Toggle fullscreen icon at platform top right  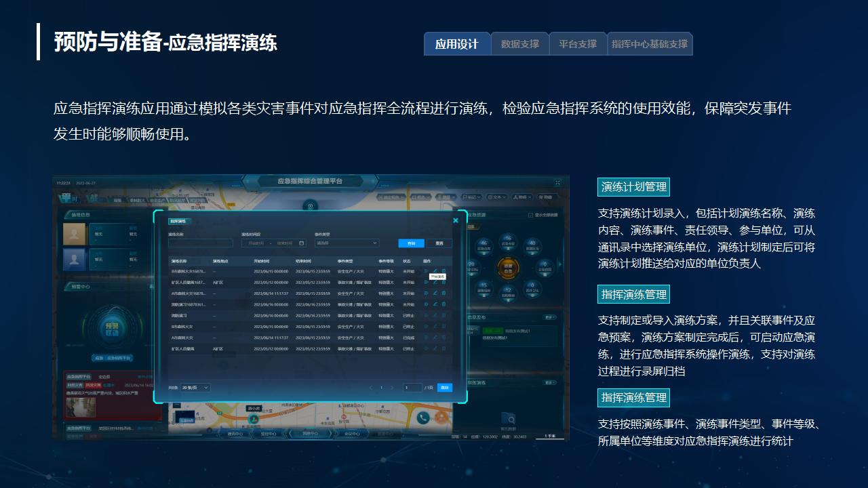click(x=557, y=182)
